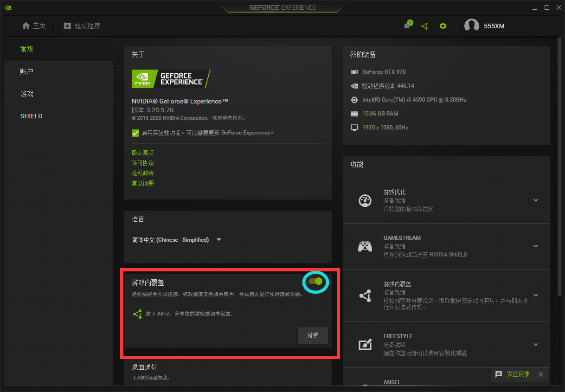Click the share icon for 游戏内覆盖 feature
The image size is (565, 392).
point(365,296)
